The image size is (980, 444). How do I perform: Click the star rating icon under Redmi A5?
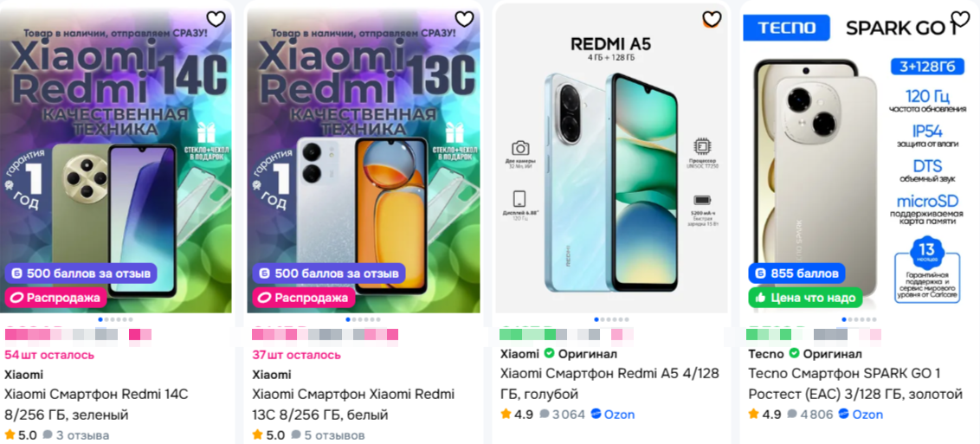tap(506, 414)
